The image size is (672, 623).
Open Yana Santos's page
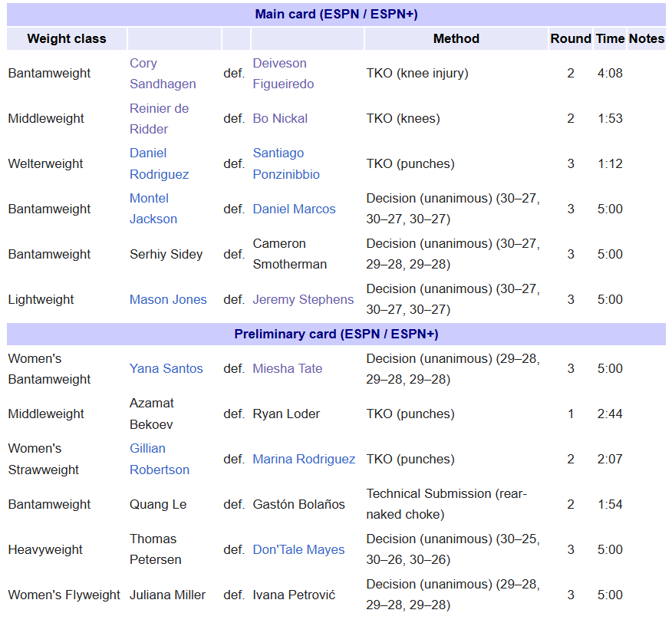pyautogui.click(x=166, y=369)
